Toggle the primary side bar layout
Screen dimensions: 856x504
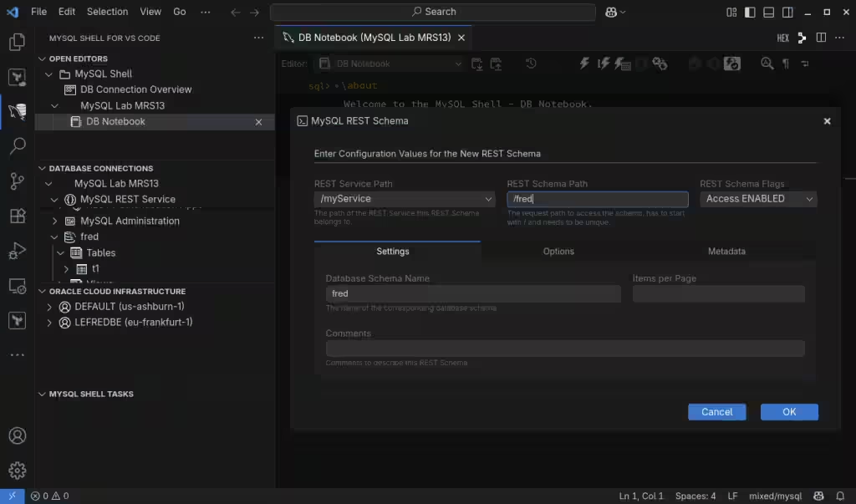(x=750, y=12)
